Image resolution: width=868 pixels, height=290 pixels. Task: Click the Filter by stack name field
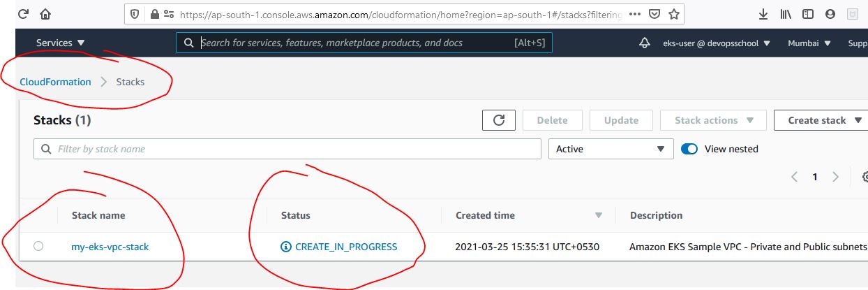[293, 149]
